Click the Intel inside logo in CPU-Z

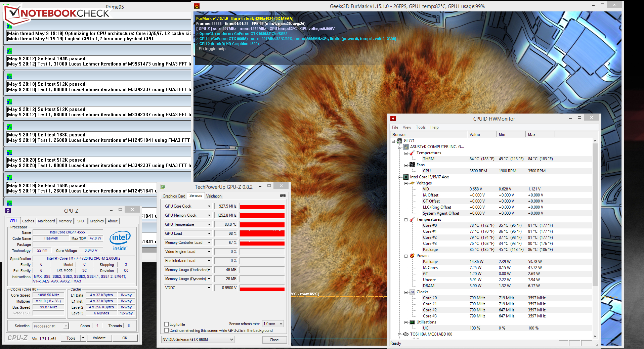(x=120, y=241)
